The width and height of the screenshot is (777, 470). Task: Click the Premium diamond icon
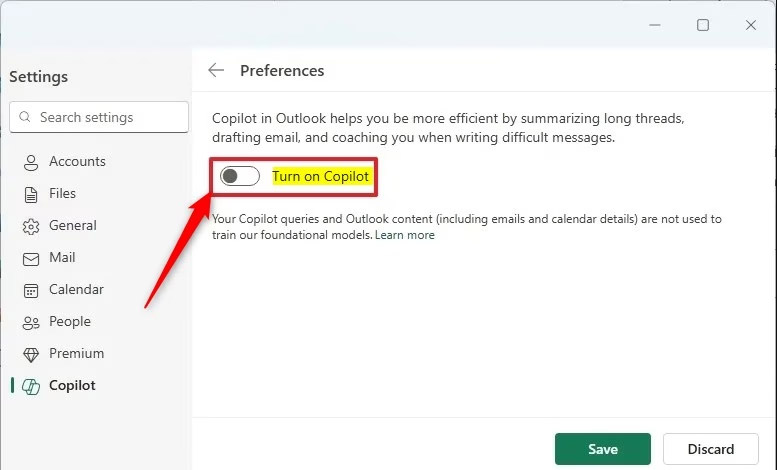(31, 354)
